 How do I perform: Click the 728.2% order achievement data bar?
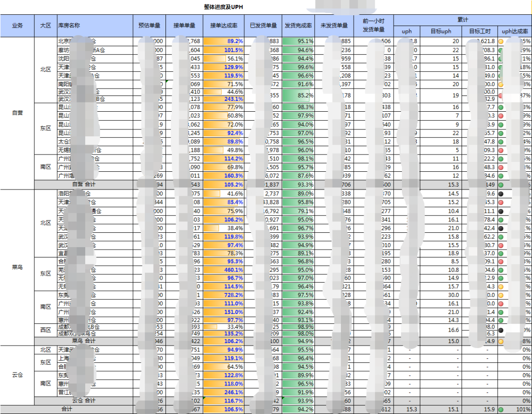click(x=224, y=295)
